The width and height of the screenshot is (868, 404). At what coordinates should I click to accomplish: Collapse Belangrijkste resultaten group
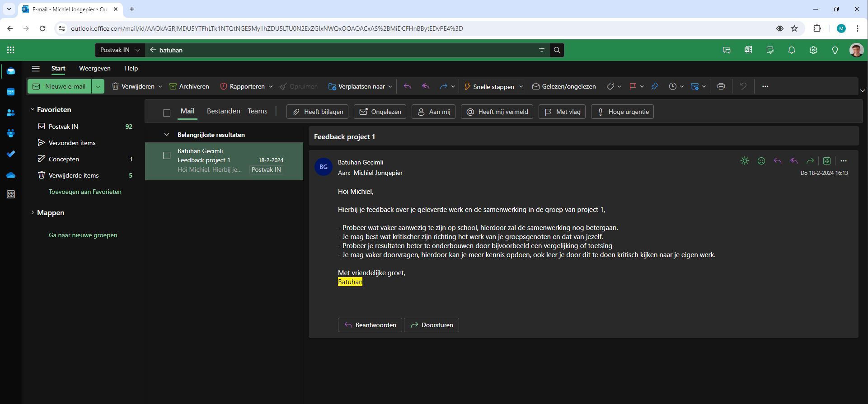point(167,135)
